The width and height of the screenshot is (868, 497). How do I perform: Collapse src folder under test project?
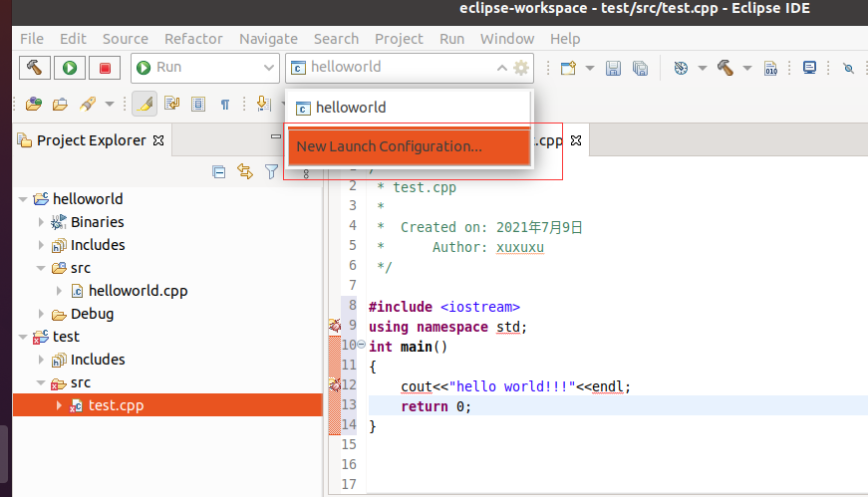41,382
